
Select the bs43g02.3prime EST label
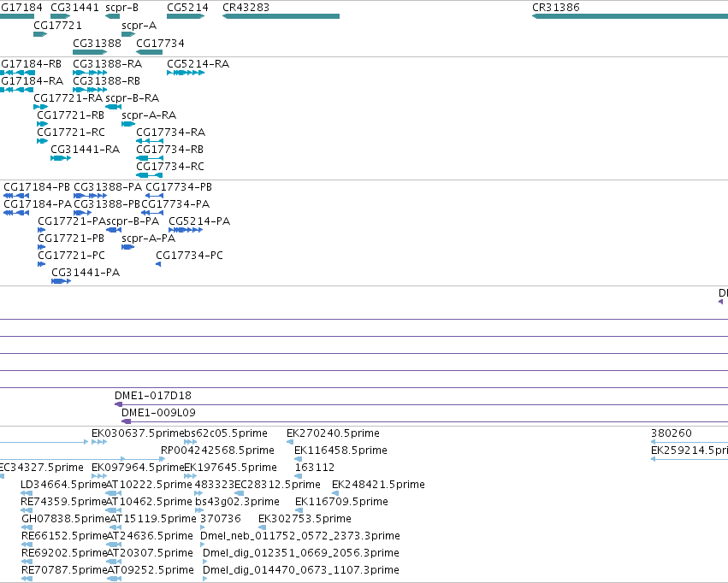coord(237,502)
